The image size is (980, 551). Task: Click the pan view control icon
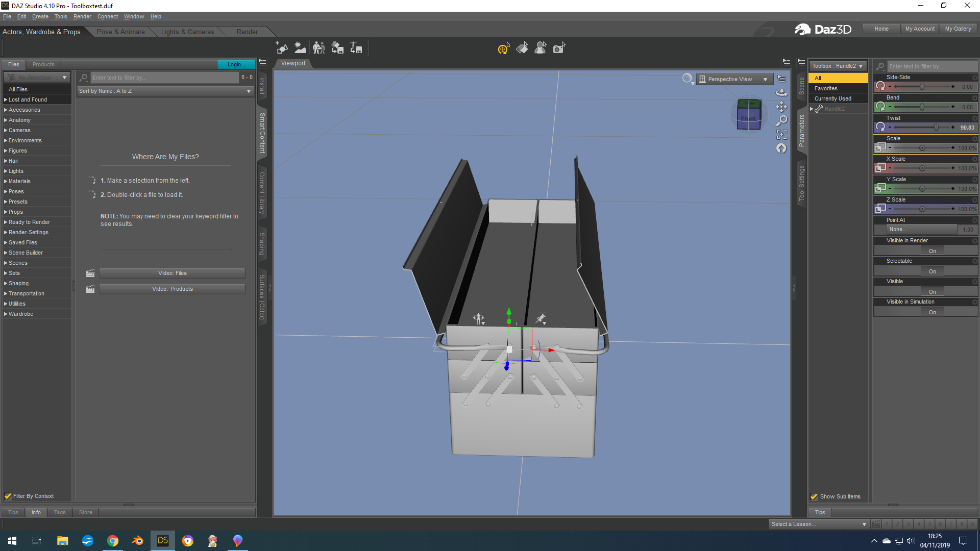(781, 107)
